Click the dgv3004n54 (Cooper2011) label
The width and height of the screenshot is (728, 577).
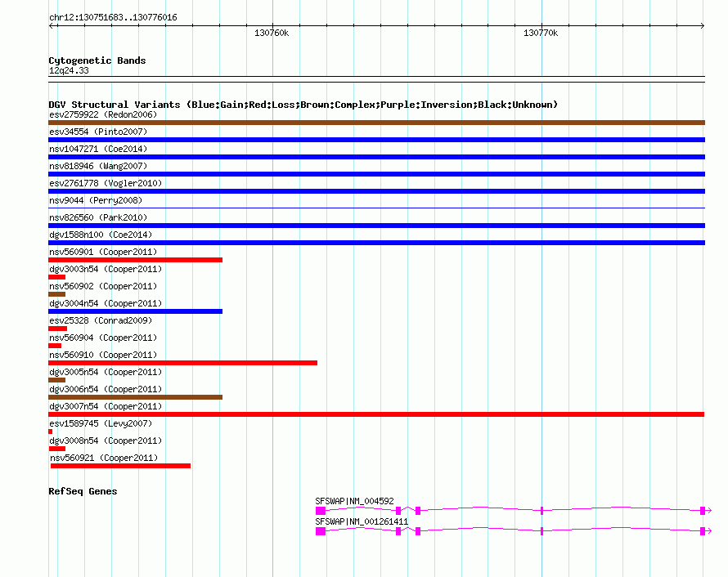(106, 303)
